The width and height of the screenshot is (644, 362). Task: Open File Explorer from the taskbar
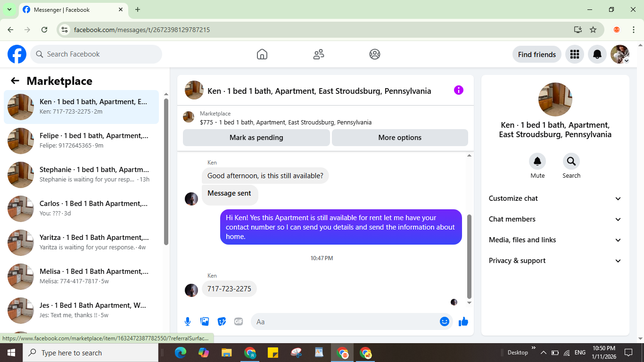click(x=227, y=353)
